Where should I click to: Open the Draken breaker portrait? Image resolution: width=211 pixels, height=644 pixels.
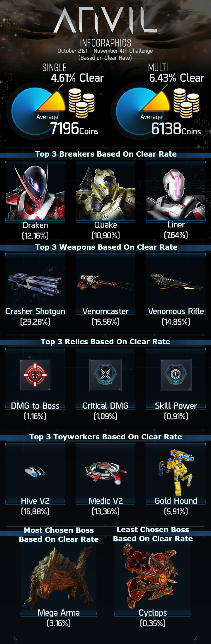[35, 191]
